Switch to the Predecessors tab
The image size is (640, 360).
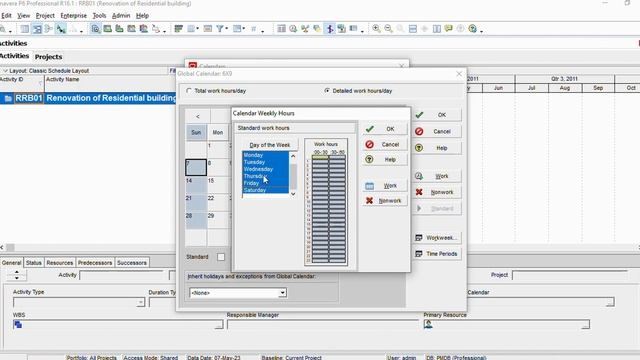click(x=95, y=263)
